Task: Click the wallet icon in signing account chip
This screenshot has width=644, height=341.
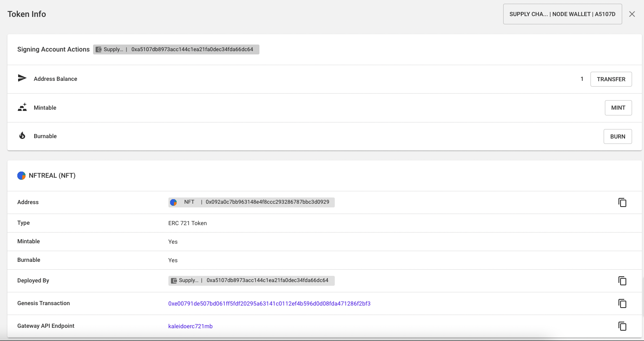Action: pos(99,49)
